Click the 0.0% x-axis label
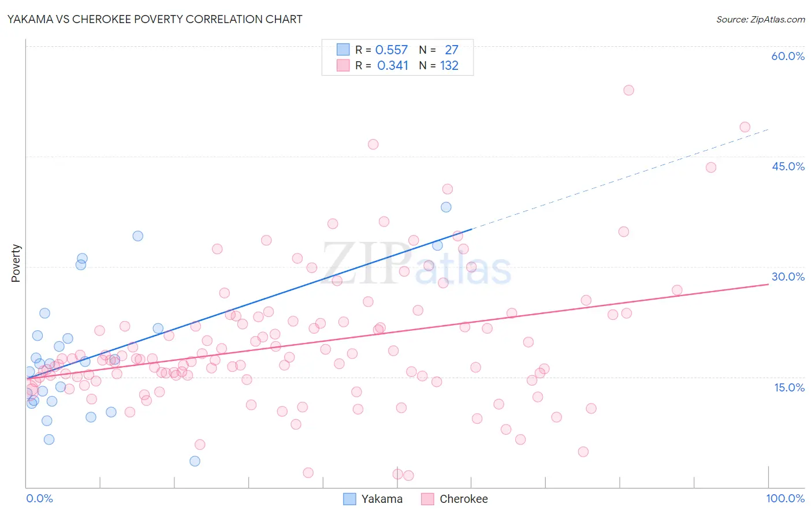Image resolution: width=812 pixels, height=515 pixels. coord(39,498)
